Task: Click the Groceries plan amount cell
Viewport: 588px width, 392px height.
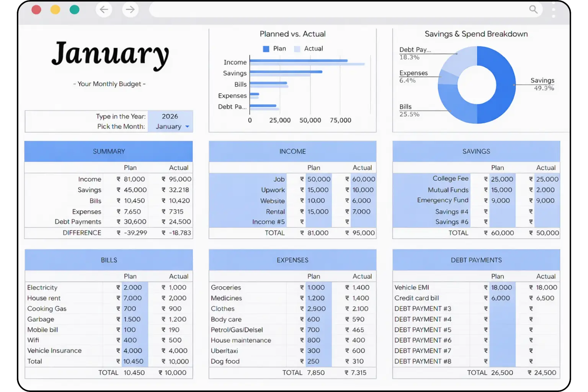Action: [316, 287]
